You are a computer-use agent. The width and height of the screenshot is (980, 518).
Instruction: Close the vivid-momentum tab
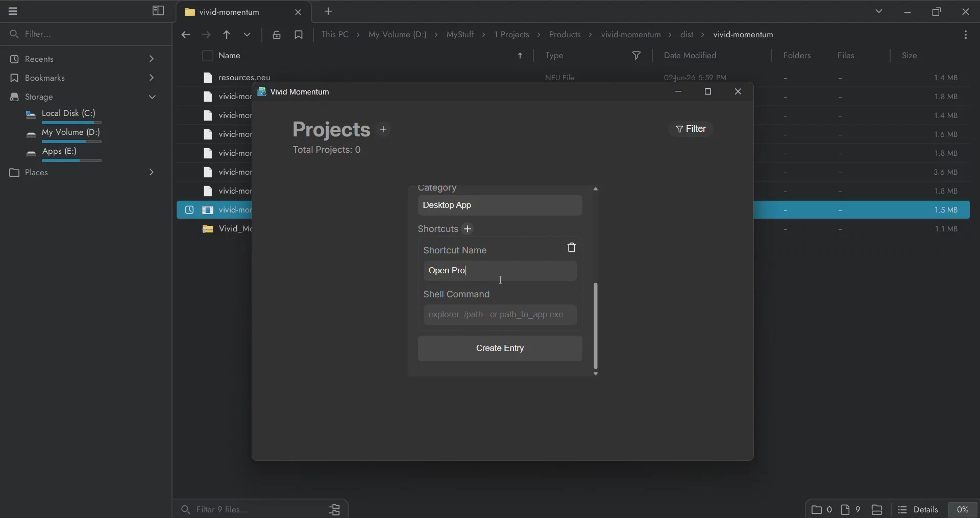point(299,12)
